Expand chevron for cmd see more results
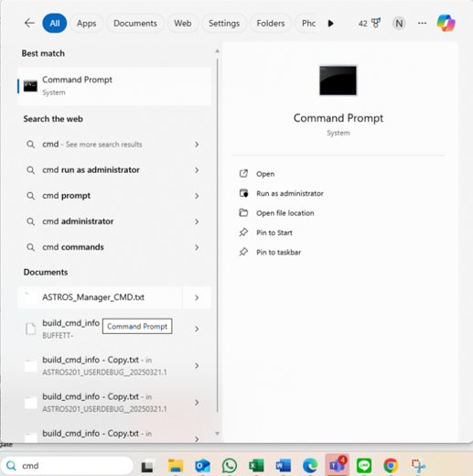Image resolution: width=473 pixels, height=476 pixels. tap(197, 145)
